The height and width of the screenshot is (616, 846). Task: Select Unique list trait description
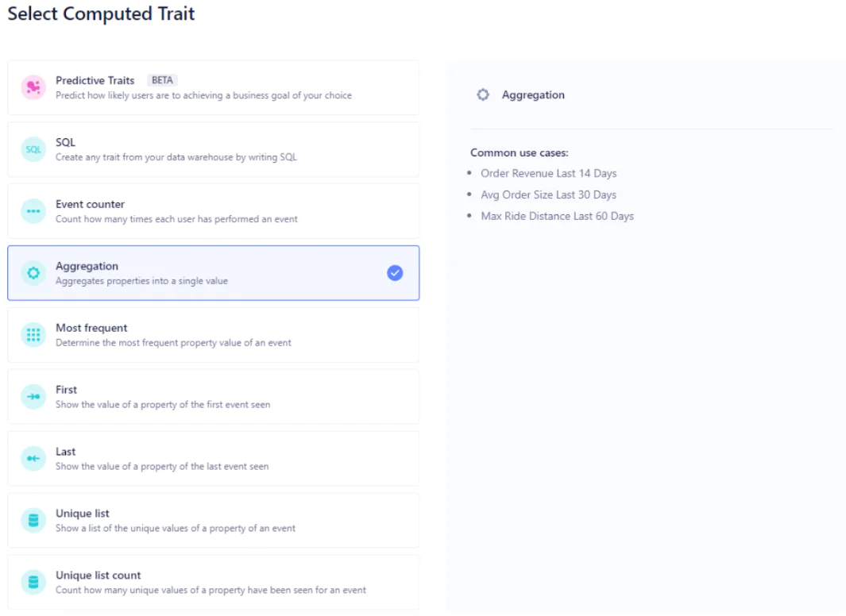coord(175,529)
